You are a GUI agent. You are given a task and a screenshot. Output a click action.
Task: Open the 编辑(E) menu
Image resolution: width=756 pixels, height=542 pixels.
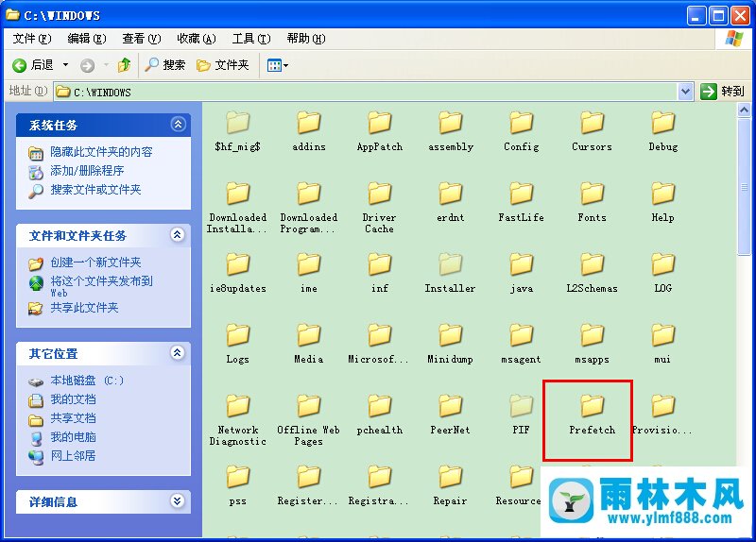[87, 39]
